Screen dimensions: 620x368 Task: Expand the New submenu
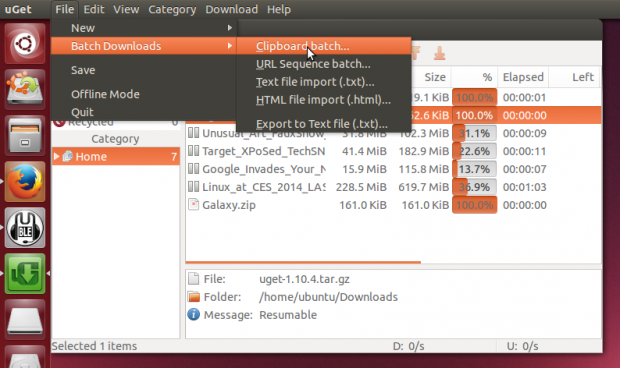click(144, 28)
